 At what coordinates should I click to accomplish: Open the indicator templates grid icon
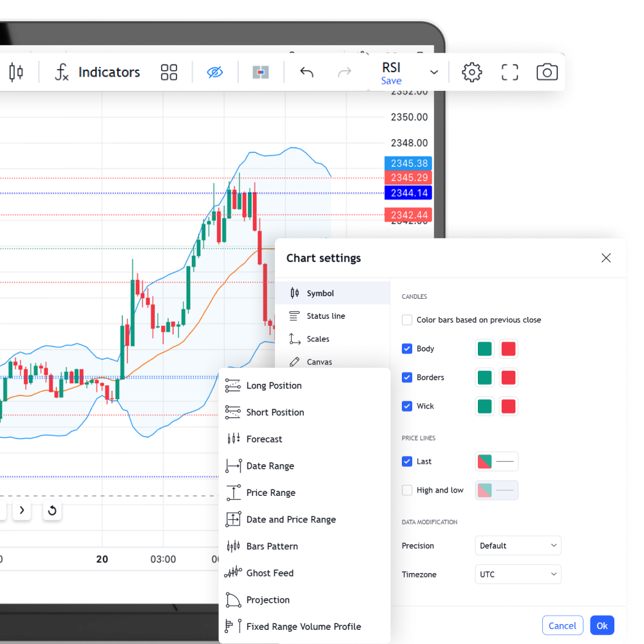169,72
